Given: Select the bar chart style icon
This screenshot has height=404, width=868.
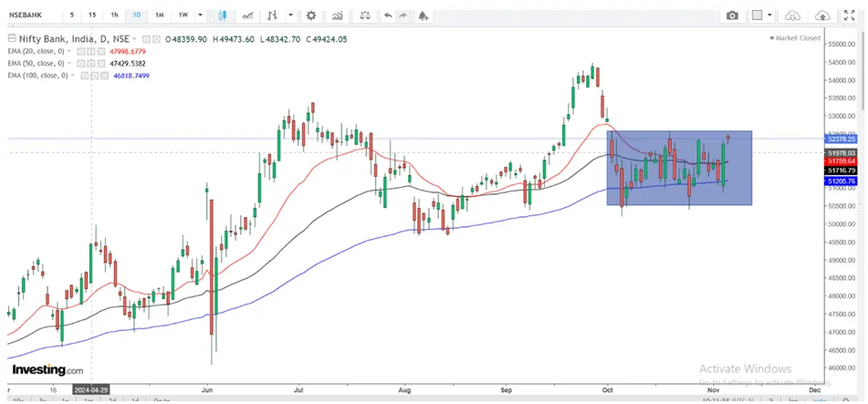Looking at the screenshot, I should tap(272, 16).
